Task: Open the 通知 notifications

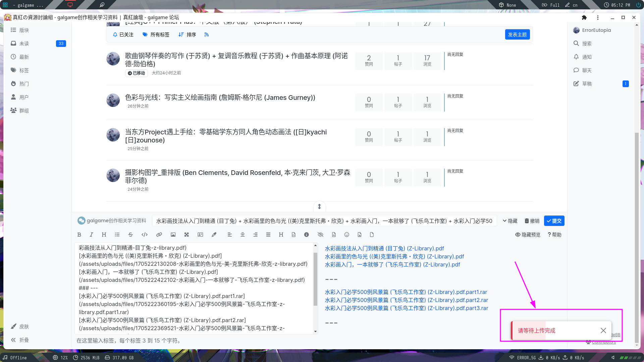Action: point(583,57)
